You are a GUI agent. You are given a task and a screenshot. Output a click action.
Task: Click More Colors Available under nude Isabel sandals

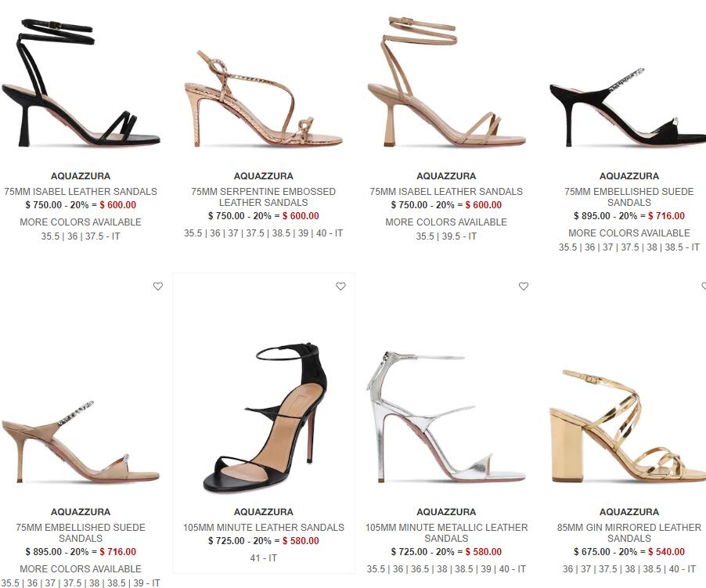coord(446,222)
